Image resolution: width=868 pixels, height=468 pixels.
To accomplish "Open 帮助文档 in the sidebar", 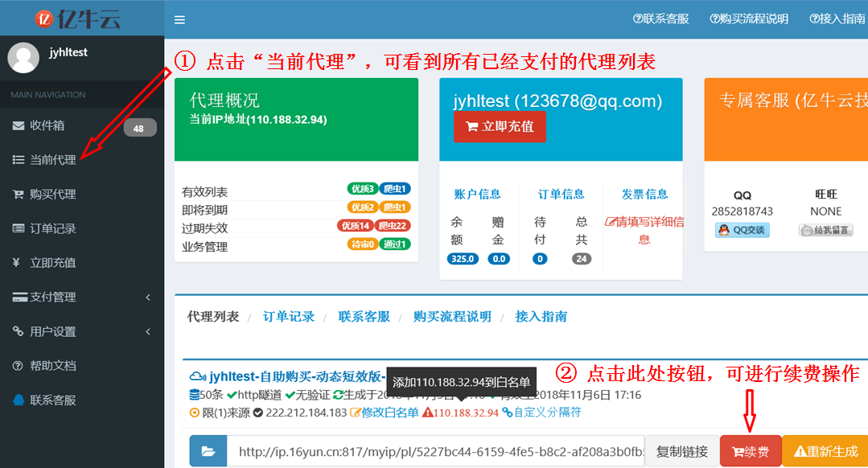I will tap(52, 366).
